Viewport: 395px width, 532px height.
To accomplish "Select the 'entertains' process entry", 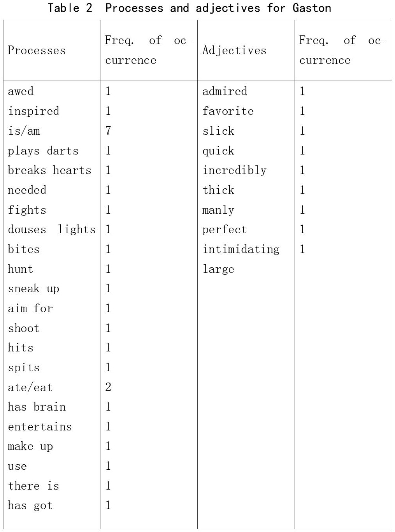I will pos(40,427).
